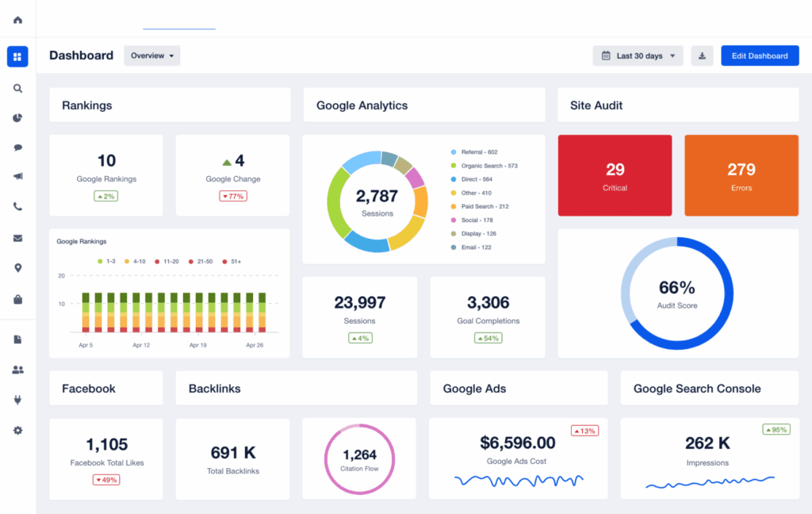Click the Audit Score donut chart
The width and height of the screenshot is (812, 514).
tap(676, 293)
